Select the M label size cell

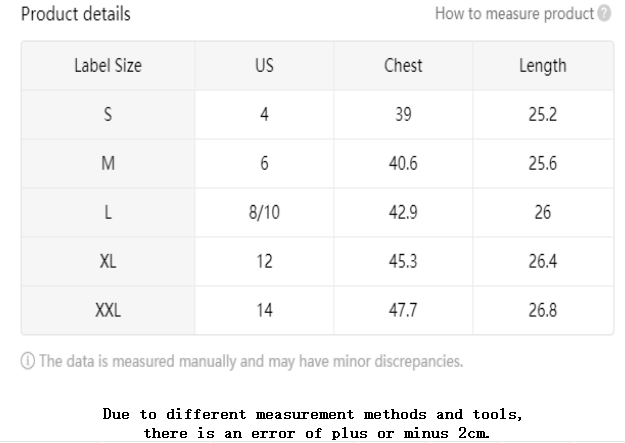(x=108, y=163)
